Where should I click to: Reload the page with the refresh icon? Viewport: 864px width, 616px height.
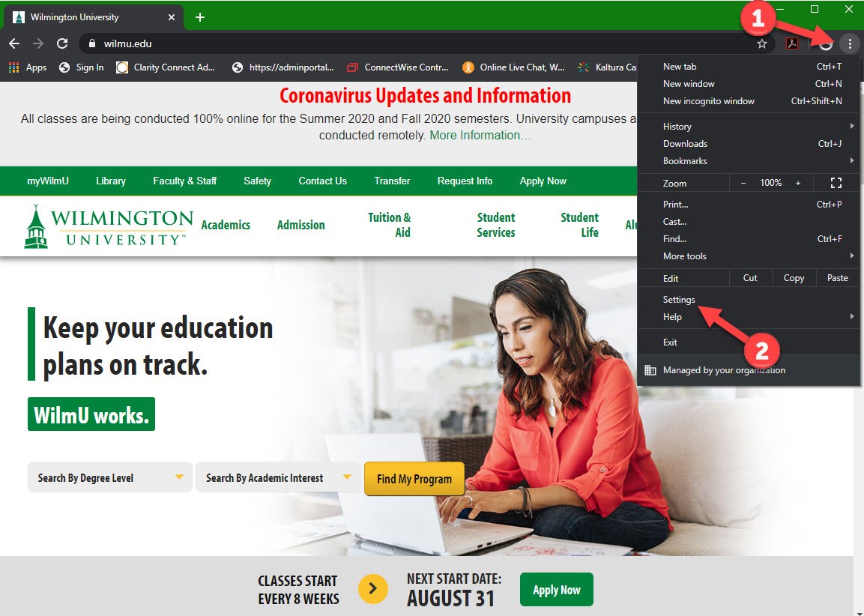[62, 43]
